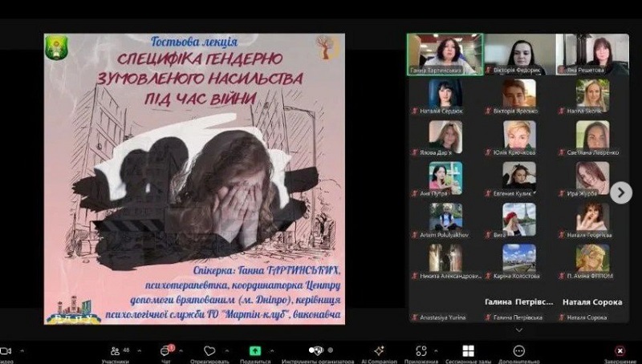Select Яна Решетова video tile

592,55
